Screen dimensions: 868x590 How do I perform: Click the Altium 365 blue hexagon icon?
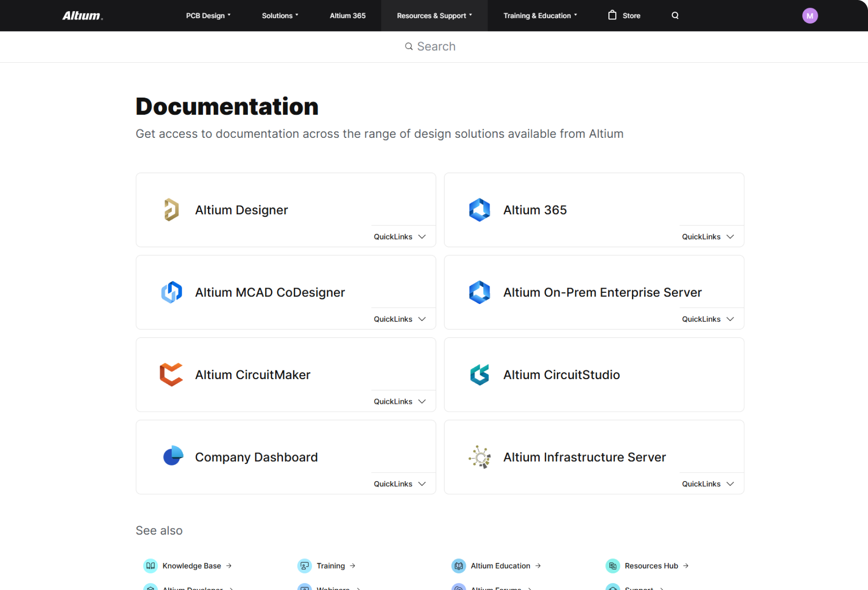pos(479,210)
